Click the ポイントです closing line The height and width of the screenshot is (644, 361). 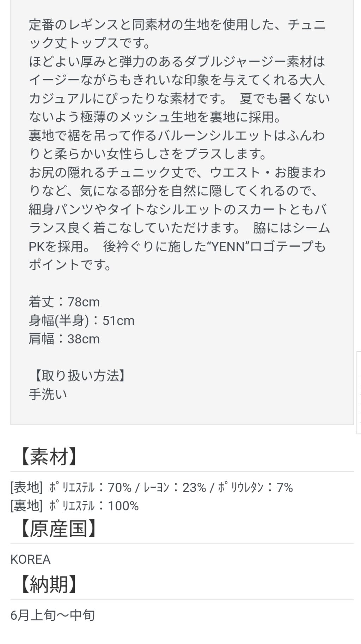point(70,265)
